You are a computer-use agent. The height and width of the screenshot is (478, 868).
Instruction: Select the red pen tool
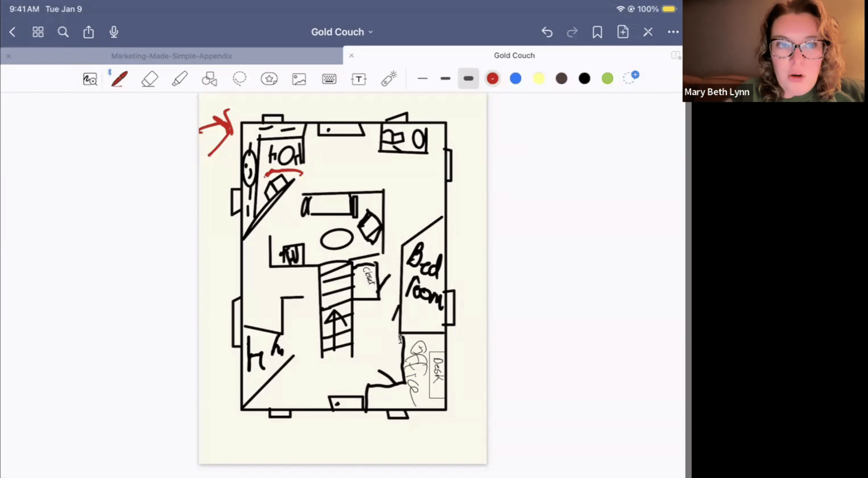click(x=120, y=79)
